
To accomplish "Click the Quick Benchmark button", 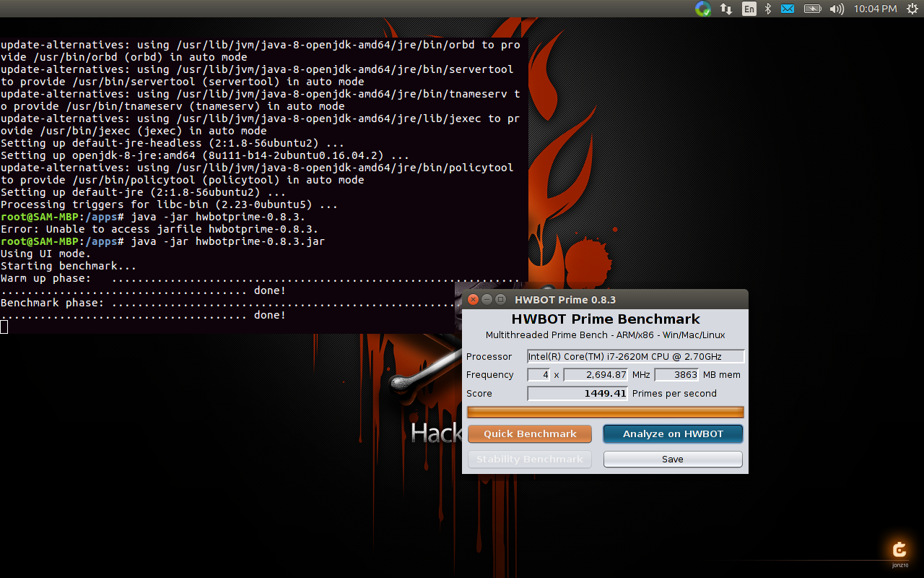I will [530, 433].
